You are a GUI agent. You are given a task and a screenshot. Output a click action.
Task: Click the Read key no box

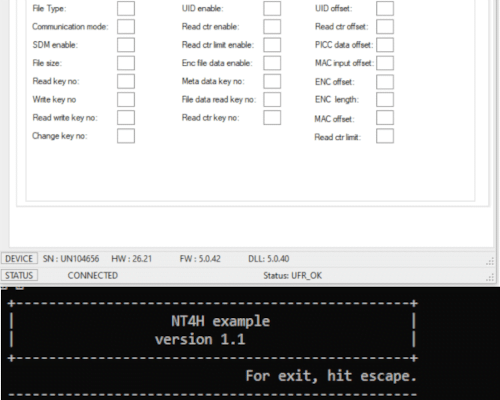pos(126,81)
